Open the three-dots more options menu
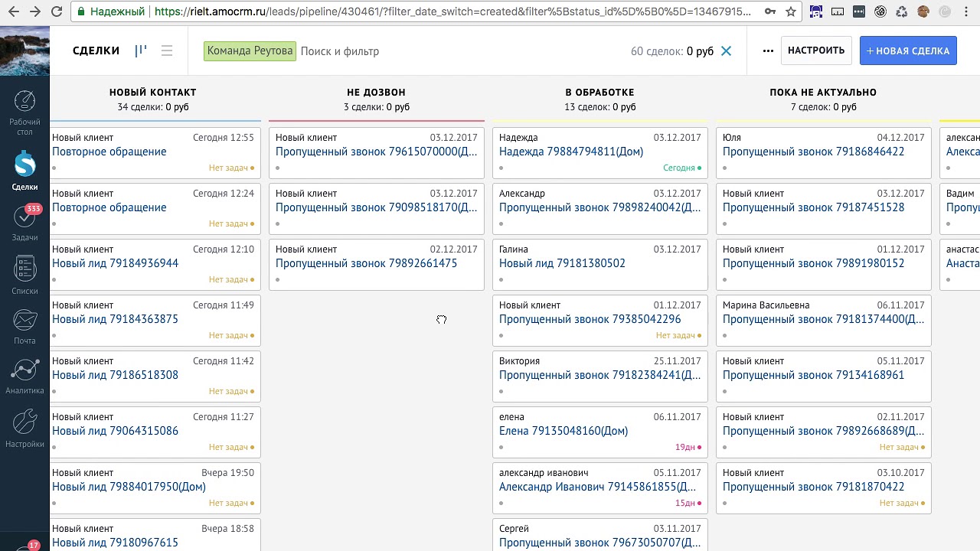 point(768,51)
